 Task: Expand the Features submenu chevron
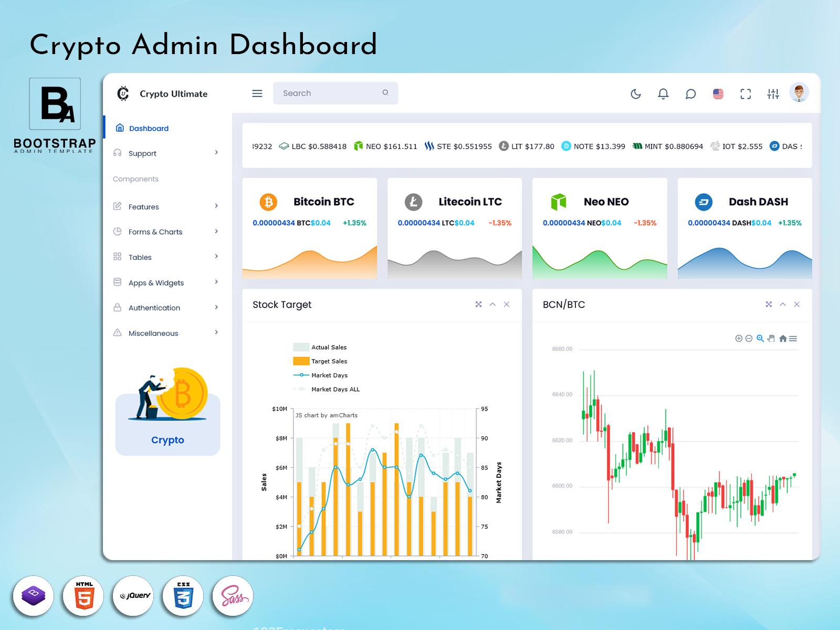click(216, 206)
